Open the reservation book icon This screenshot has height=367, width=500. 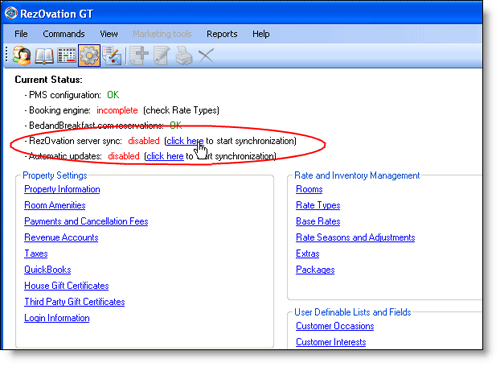[x=44, y=56]
